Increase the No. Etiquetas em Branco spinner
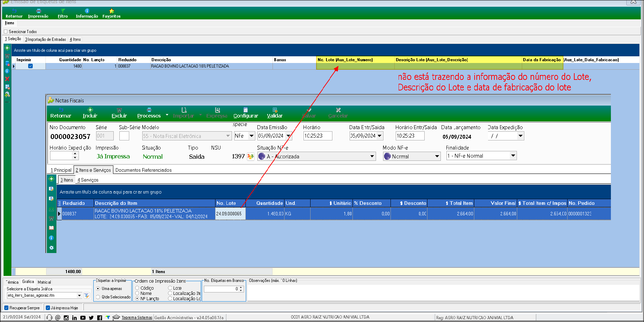The width and height of the screenshot is (644, 322). tap(241, 288)
